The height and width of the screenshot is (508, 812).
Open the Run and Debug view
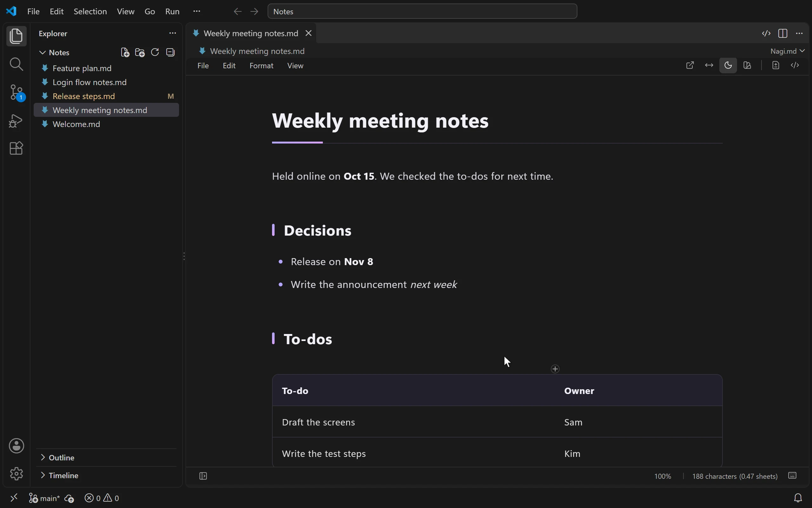coord(16,121)
